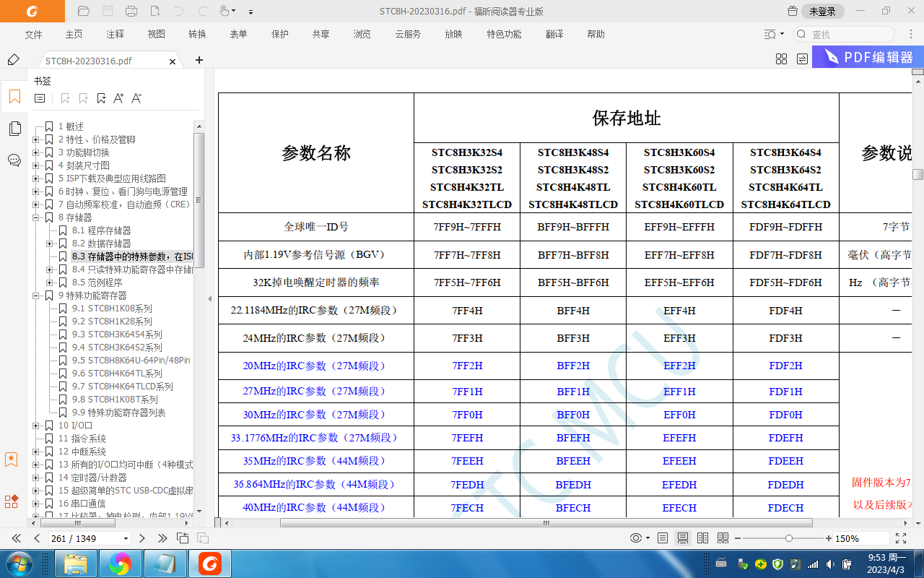Click the save disk icon

107,11
